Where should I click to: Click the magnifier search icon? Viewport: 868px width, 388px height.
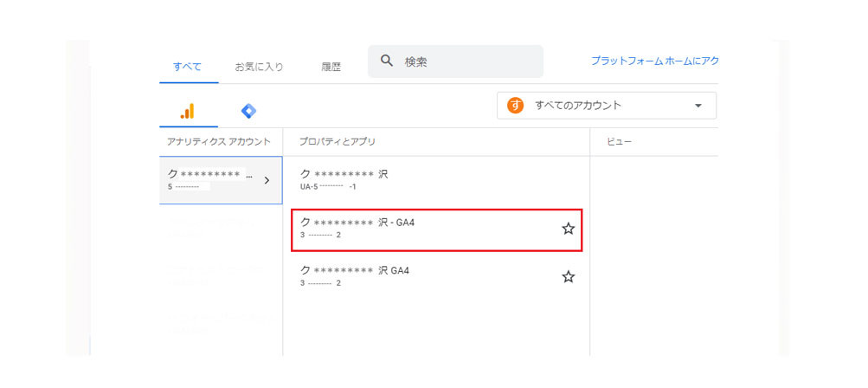tap(387, 61)
